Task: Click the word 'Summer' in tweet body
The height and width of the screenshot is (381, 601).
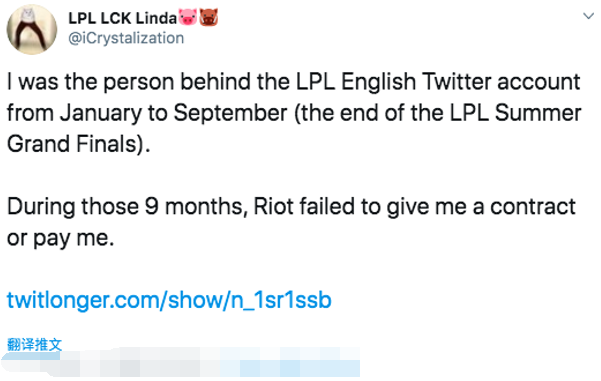Action: (x=538, y=113)
